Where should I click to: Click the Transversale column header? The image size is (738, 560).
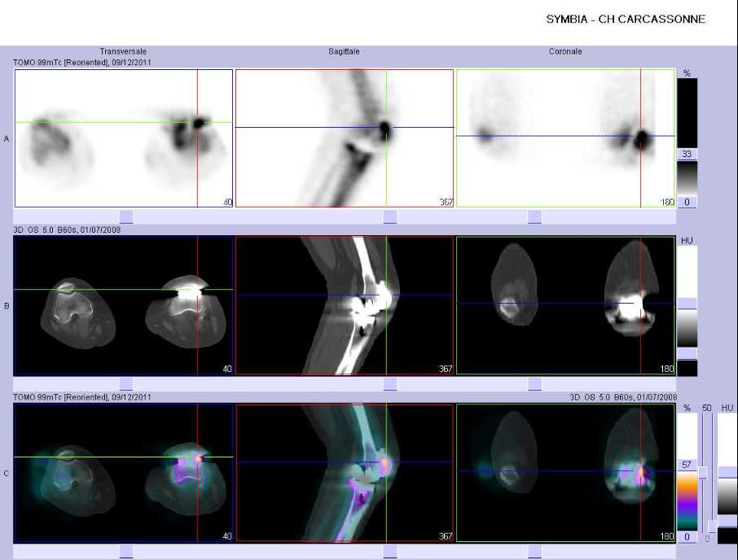pos(123,51)
